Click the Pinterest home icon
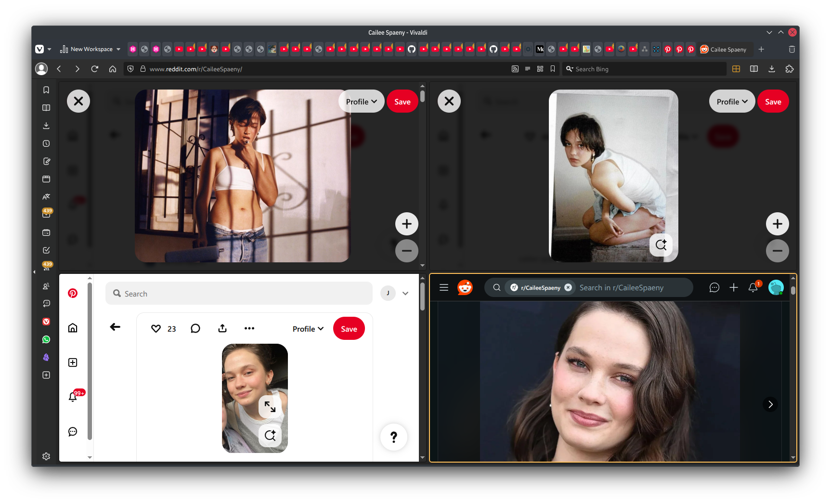831x504 pixels. pos(73,328)
